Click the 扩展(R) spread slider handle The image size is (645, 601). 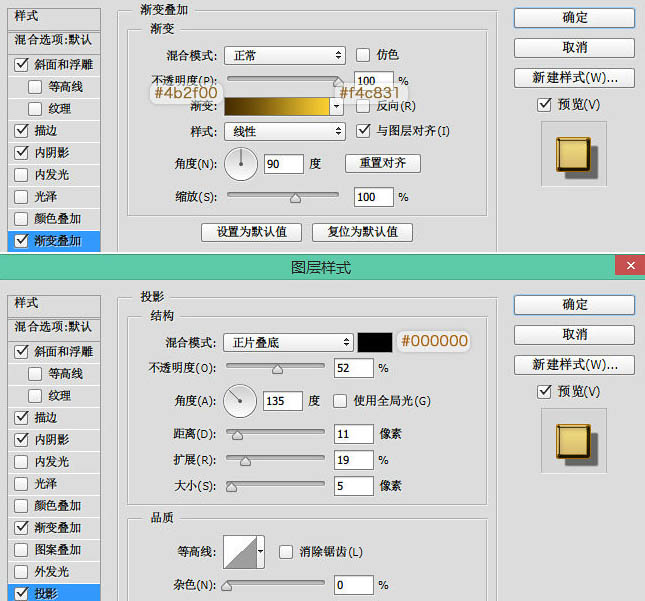(x=246, y=461)
